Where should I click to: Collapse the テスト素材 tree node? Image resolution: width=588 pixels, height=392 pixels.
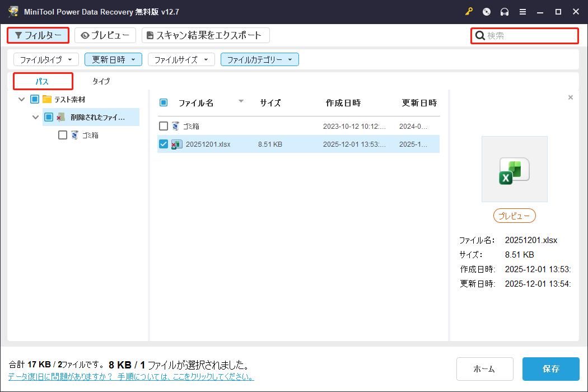[21, 98]
